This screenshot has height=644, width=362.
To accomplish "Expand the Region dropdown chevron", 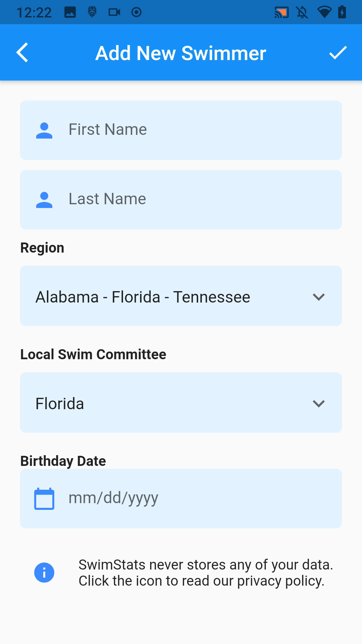I will [x=318, y=297].
